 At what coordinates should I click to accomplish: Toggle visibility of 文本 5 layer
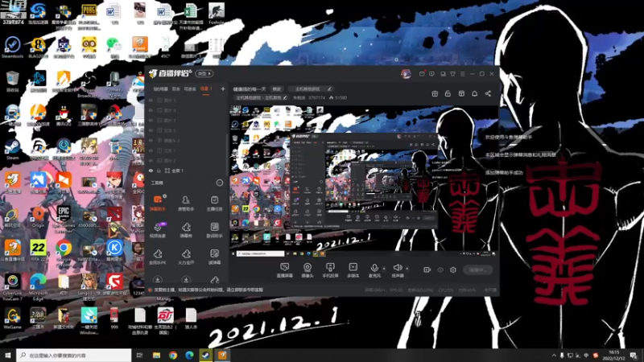pyautogui.click(x=151, y=130)
